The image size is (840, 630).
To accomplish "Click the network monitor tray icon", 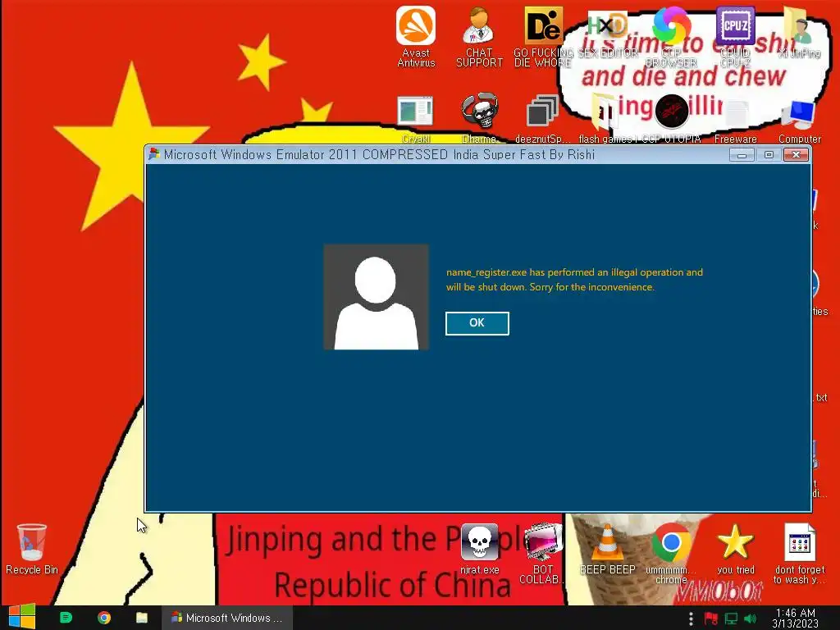I will [x=731, y=619].
